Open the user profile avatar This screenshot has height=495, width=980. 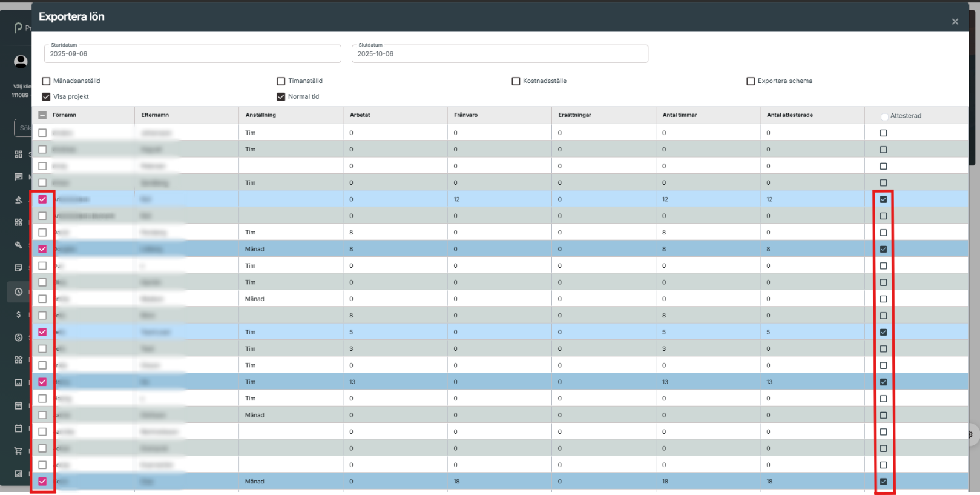pos(21,61)
